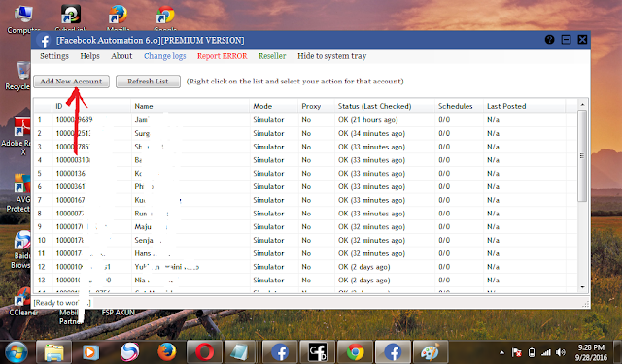Image resolution: width=622 pixels, height=364 pixels.
Task: Select the name 'Nia' in row 13
Action: 140,281
